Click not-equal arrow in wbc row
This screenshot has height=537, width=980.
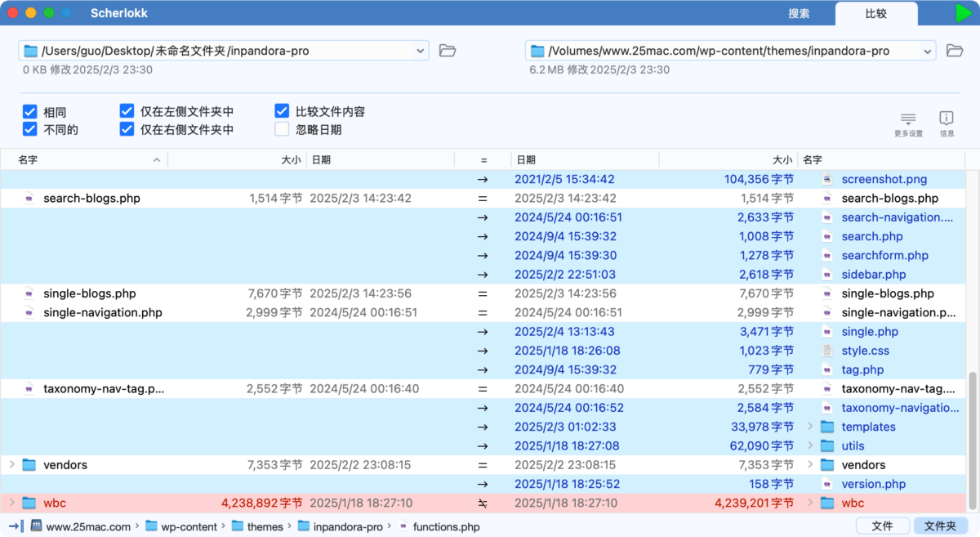point(483,503)
